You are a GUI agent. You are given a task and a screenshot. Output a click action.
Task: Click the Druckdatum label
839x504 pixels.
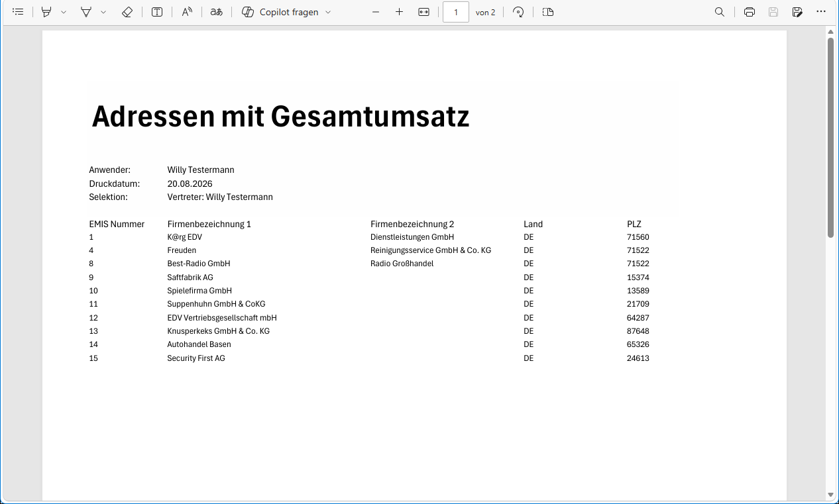coord(115,183)
